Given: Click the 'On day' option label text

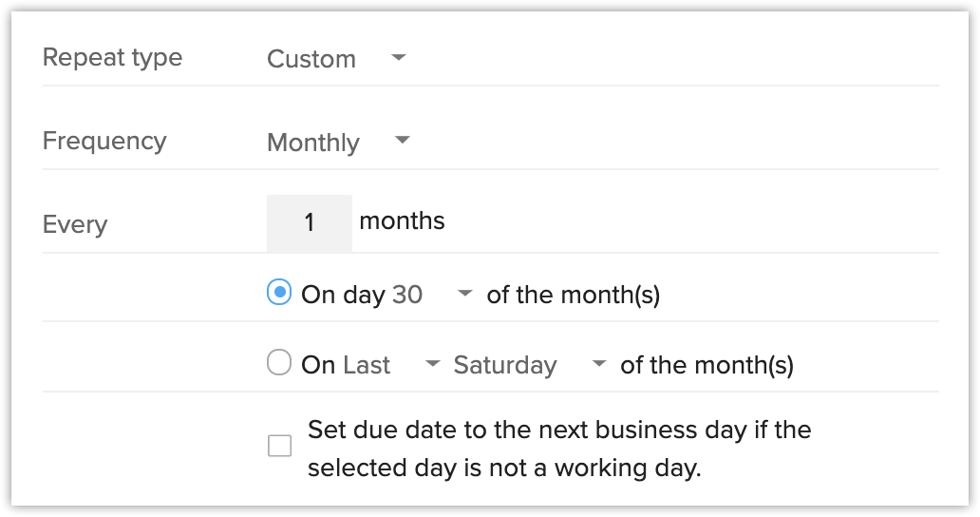Looking at the screenshot, I should (x=343, y=295).
